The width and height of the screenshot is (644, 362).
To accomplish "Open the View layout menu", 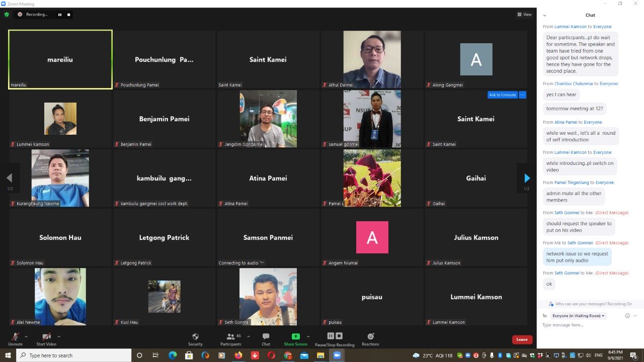I will click(x=524, y=15).
